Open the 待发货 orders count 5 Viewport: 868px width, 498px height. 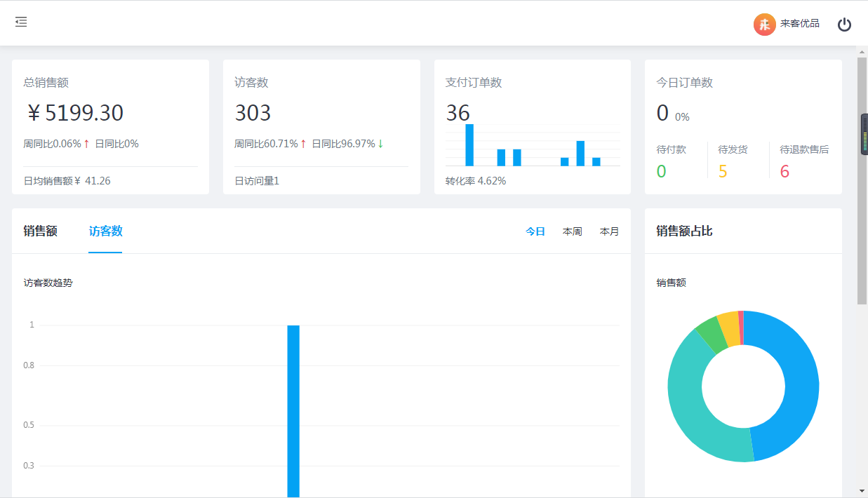723,171
